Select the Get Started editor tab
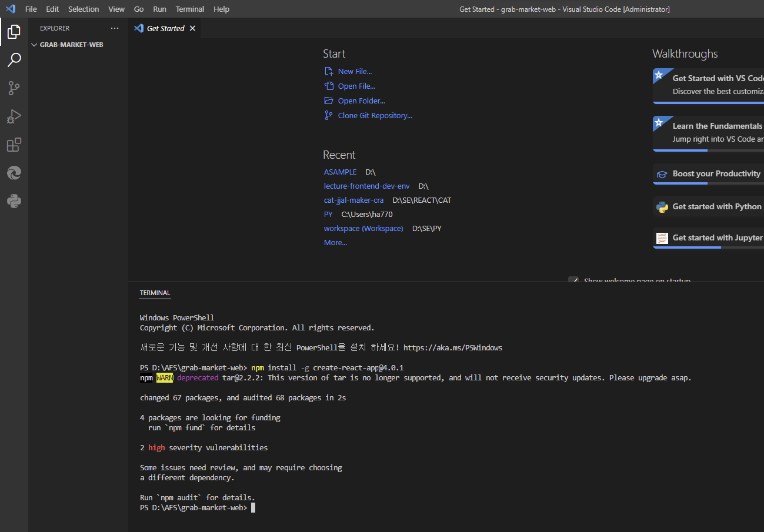The height and width of the screenshot is (532, 764). point(165,28)
